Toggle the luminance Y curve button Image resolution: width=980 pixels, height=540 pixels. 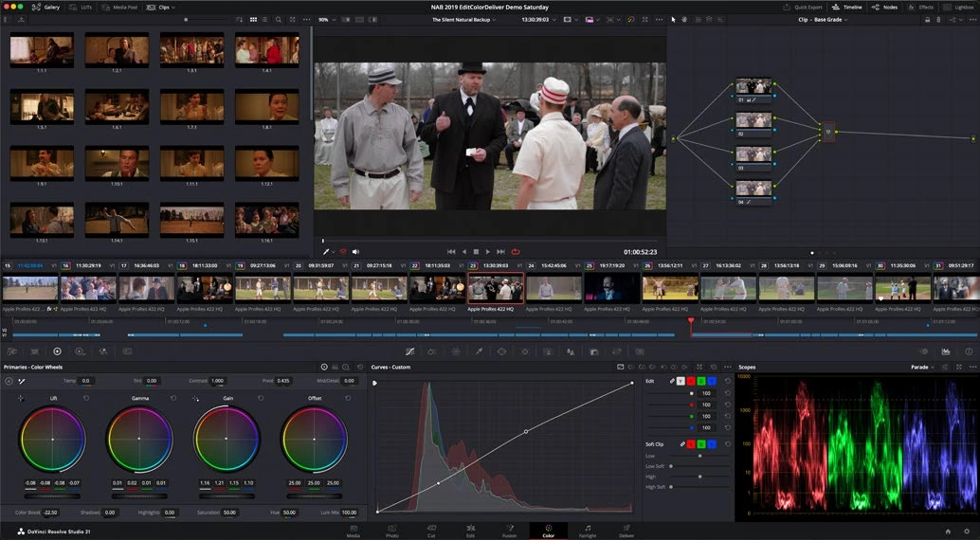(681, 381)
